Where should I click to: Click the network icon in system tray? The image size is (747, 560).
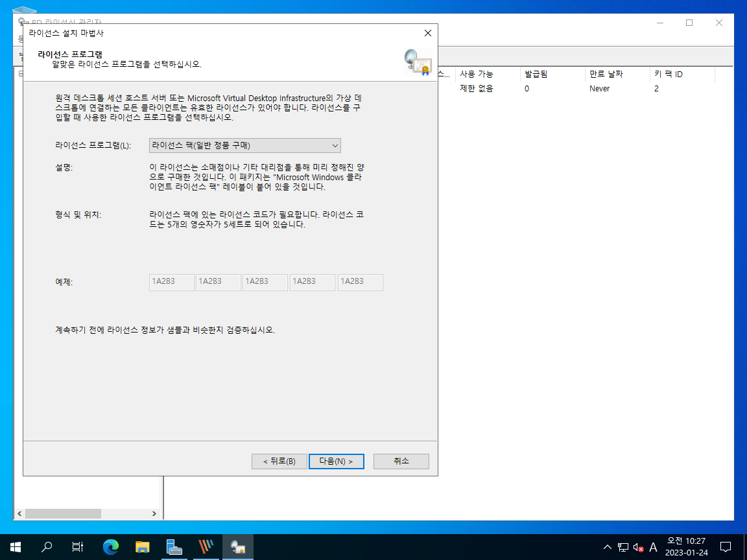623,547
